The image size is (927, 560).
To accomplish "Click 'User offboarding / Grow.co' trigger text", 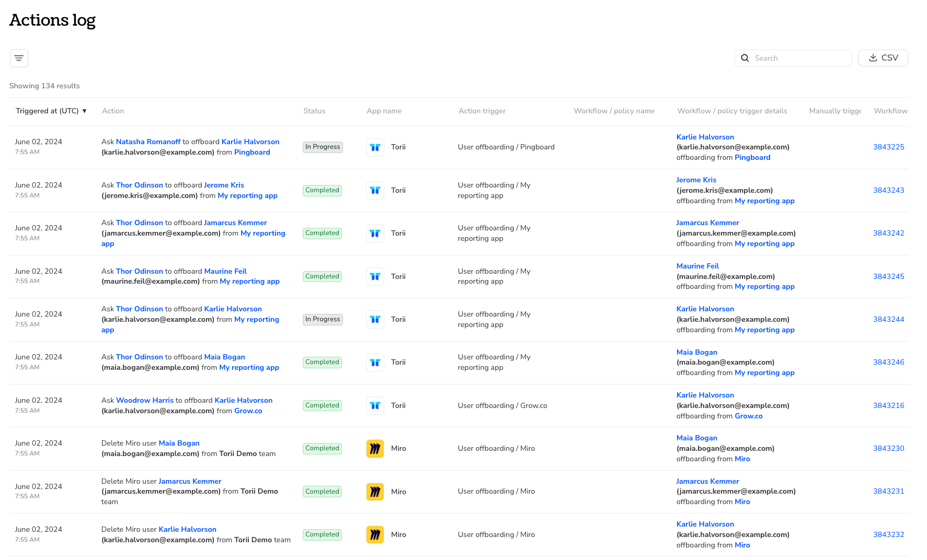I will [x=502, y=405].
